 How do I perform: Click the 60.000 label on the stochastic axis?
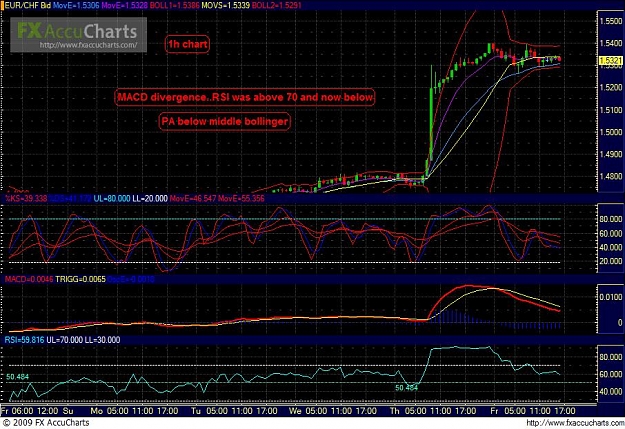pyautogui.click(x=611, y=233)
